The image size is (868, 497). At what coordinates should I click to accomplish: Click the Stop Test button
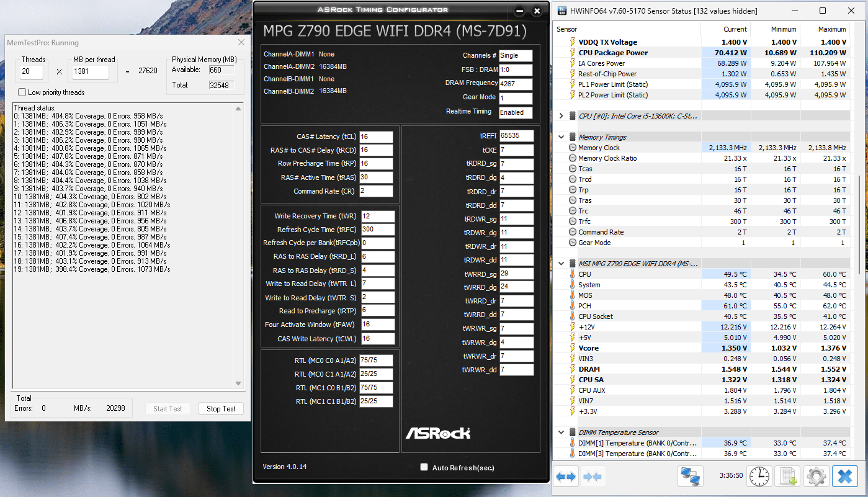coord(221,409)
